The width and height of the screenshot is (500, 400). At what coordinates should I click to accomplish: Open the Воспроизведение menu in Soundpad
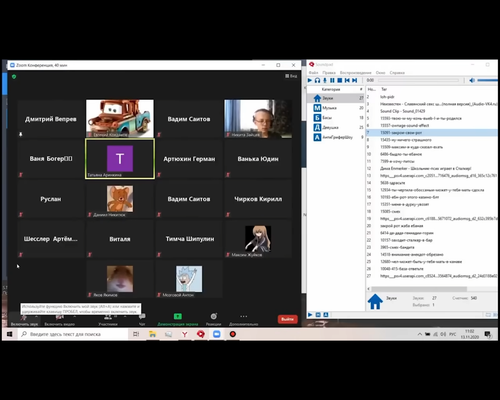point(355,73)
